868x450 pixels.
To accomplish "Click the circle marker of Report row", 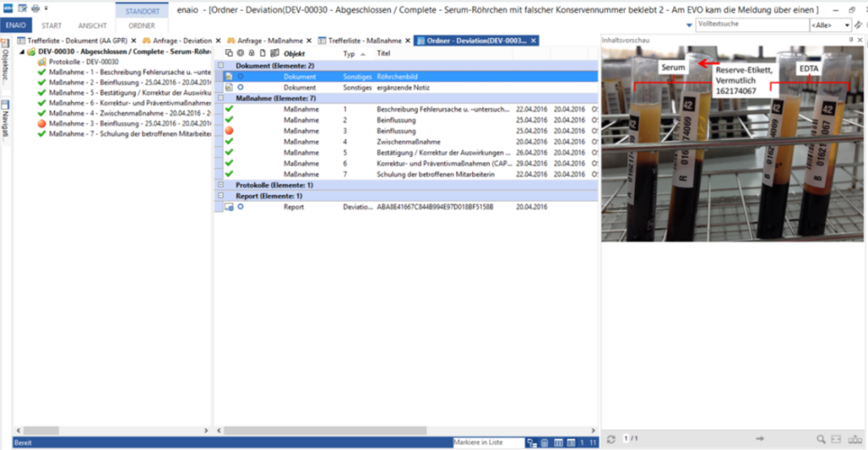I will click(x=241, y=207).
